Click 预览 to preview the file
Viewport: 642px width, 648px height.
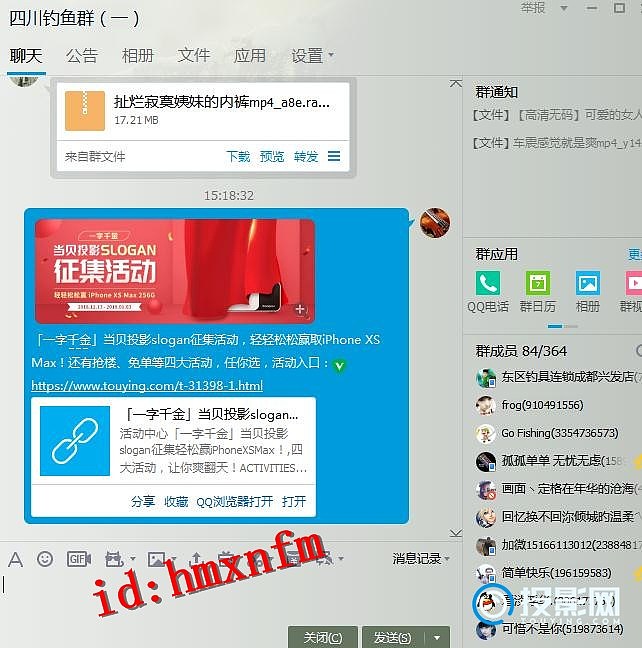[272, 157]
